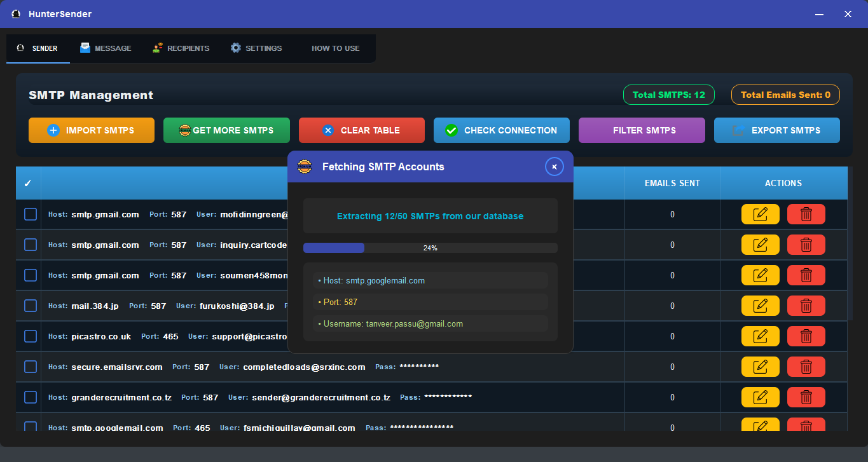
Task: Click edit icon for furukoshi@384.jp row
Action: (x=760, y=306)
